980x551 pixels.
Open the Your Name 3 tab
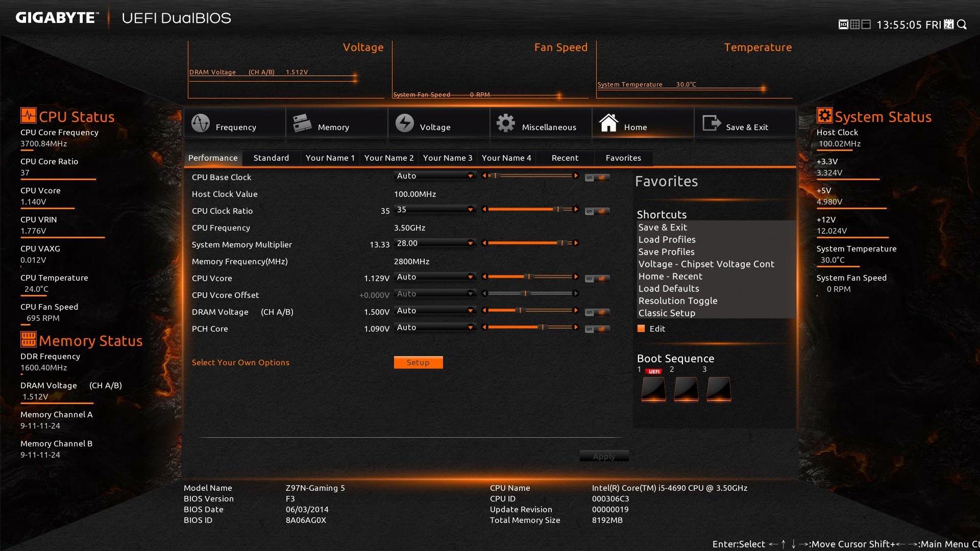point(448,158)
